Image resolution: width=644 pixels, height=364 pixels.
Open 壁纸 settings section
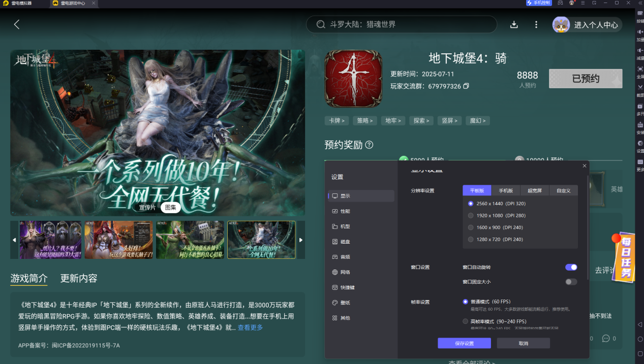coord(361,303)
